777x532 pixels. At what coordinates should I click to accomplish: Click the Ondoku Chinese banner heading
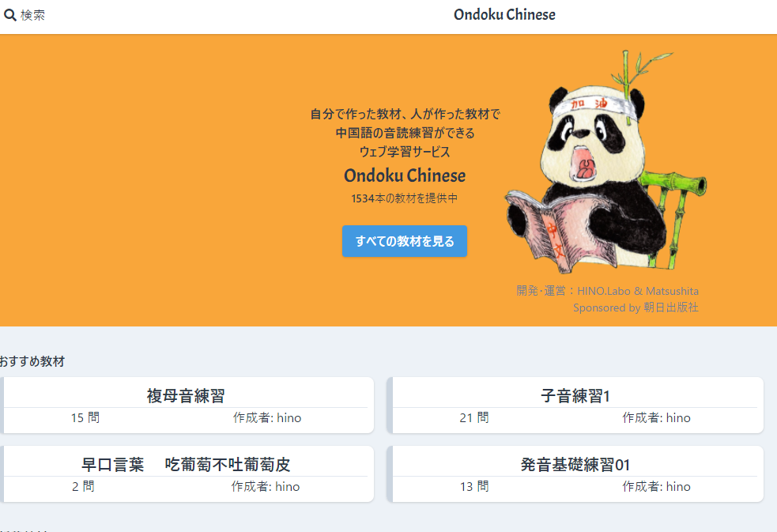405,175
